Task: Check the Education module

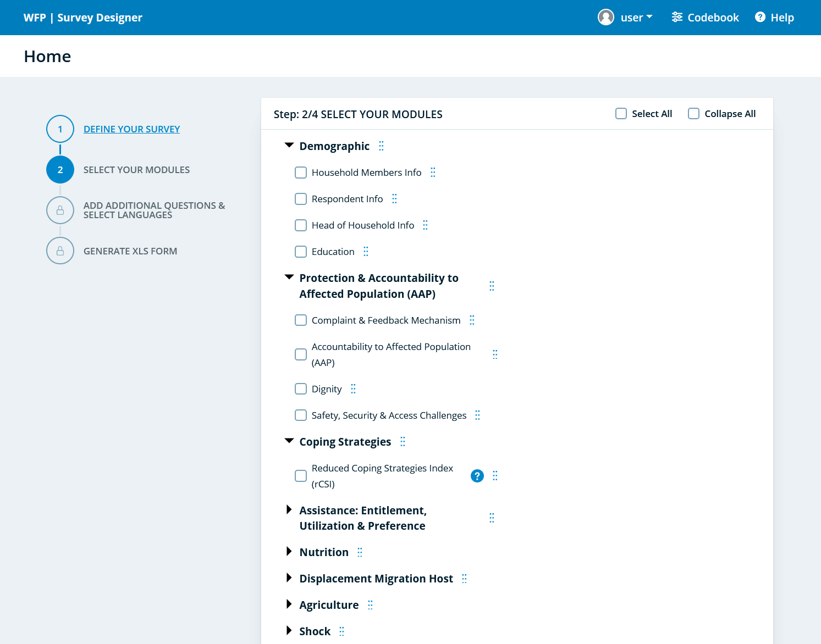Action: (x=301, y=252)
